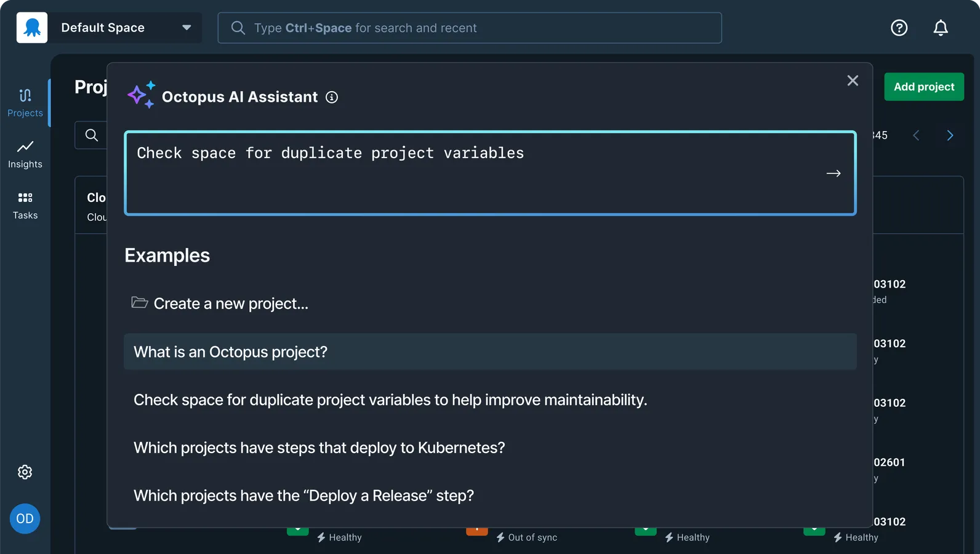Image resolution: width=980 pixels, height=554 pixels.
Task: Open the Projects section in sidebar
Action: [25, 103]
